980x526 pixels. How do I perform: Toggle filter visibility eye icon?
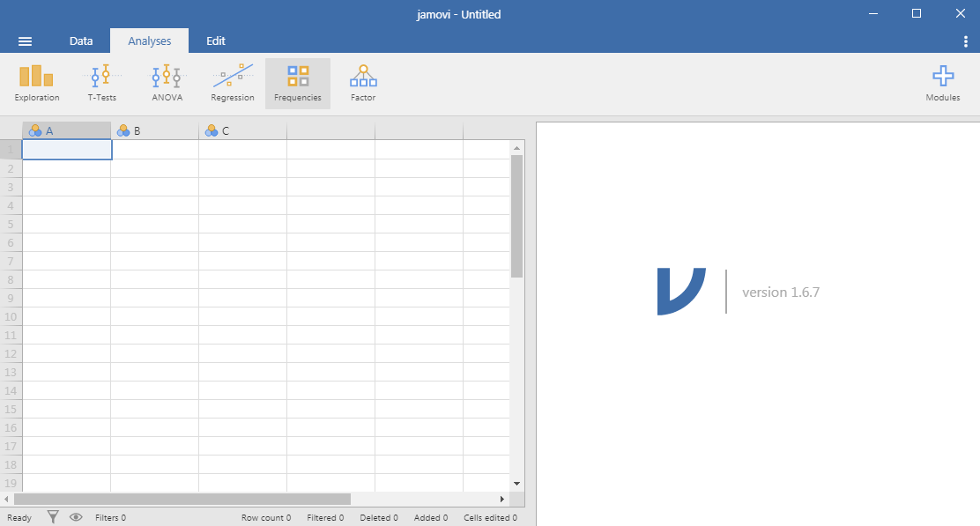[76, 517]
